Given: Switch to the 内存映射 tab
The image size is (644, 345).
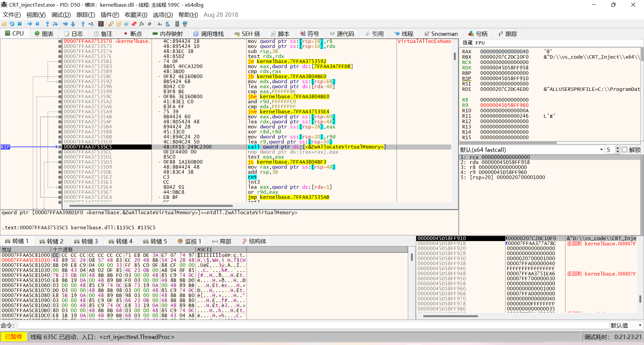Looking at the screenshot, I should click(168, 34).
